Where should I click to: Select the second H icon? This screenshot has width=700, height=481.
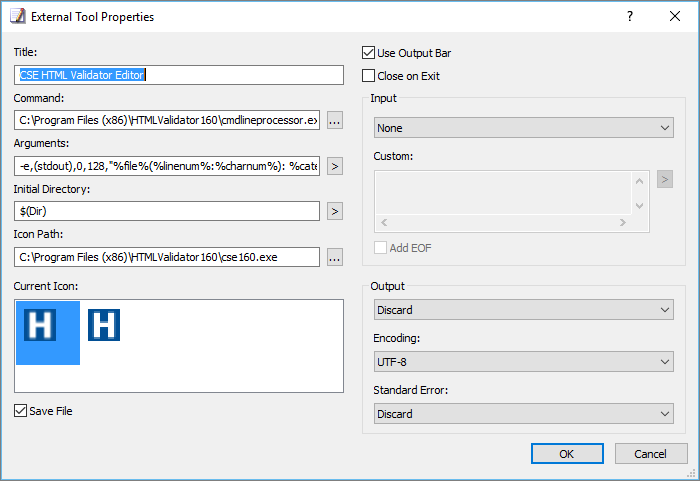[x=104, y=325]
